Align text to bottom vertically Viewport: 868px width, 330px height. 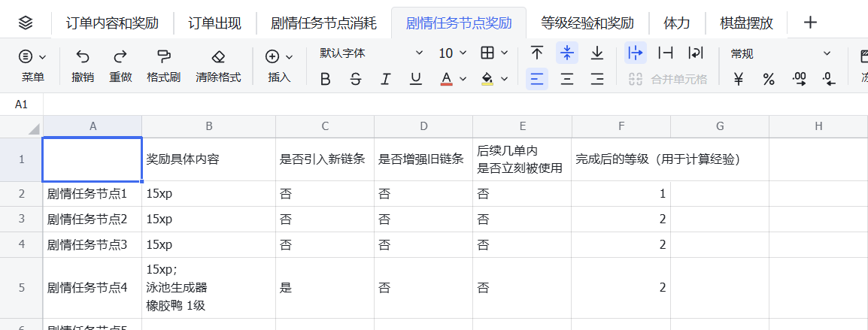click(x=596, y=53)
